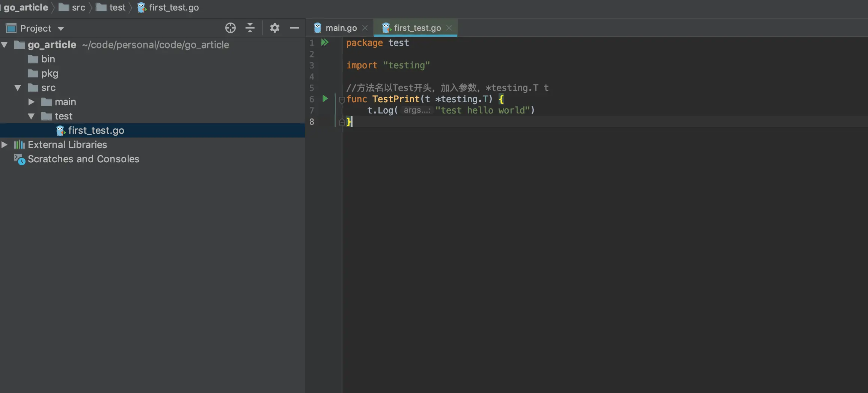Click the collapse all icon in Project panel
The image size is (868, 393).
click(250, 28)
